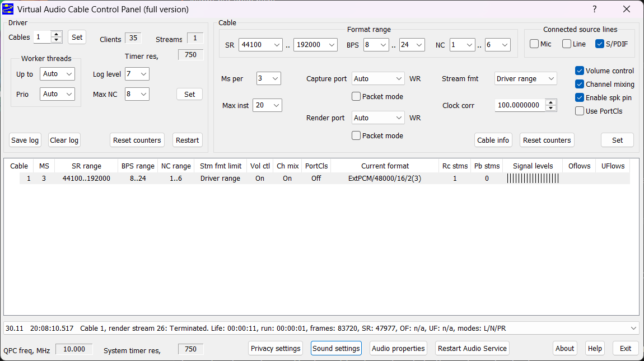The height and width of the screenshot is (361, 644).
Task: Reset counters in the Driver section
Action: click(x=137, y=140)
